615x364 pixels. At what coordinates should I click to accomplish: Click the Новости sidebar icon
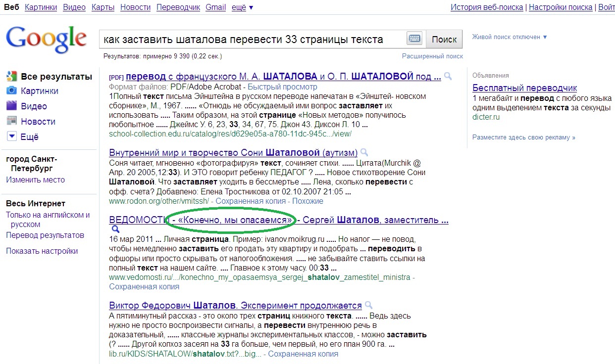(11, 121)
